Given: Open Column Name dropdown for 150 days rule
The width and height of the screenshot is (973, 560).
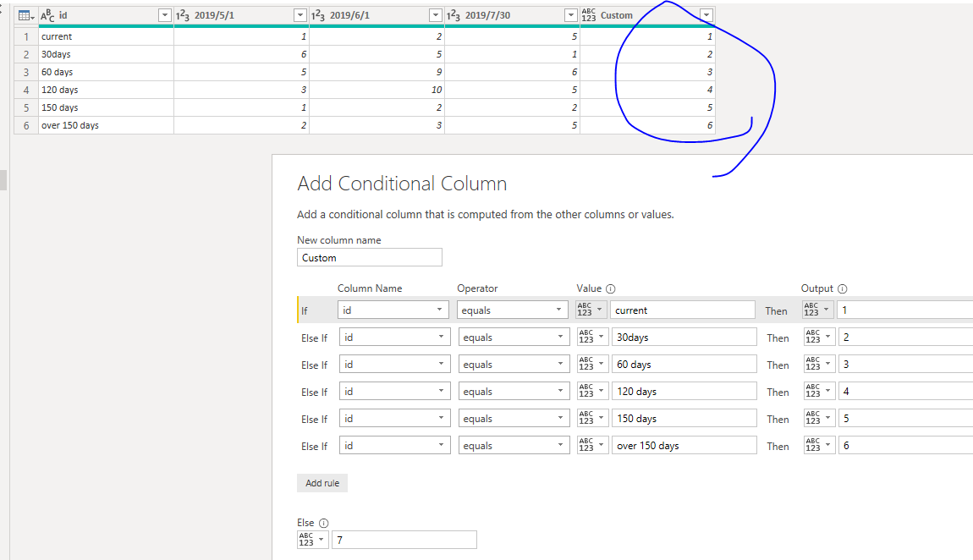Looking at the screenshot, I should click(394, 419).
